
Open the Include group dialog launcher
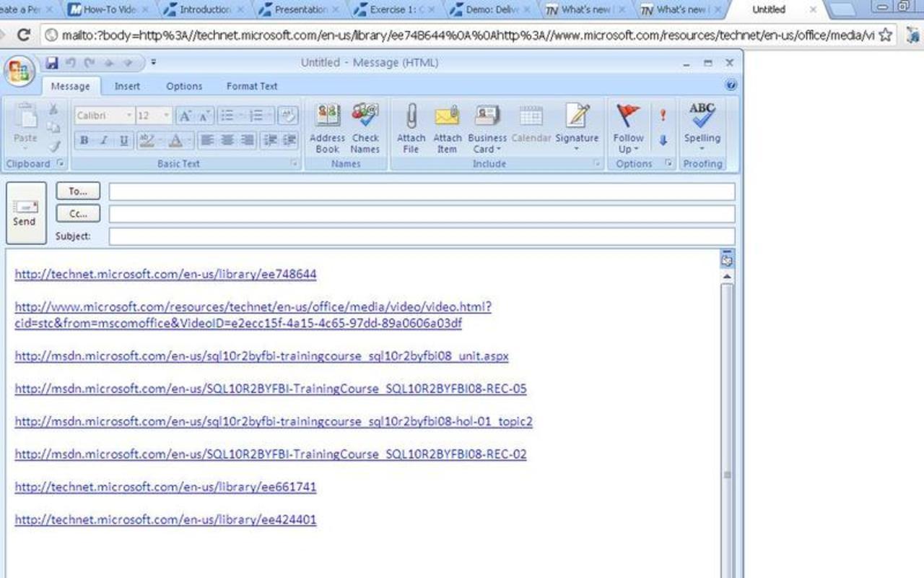(x=597, y=164)
